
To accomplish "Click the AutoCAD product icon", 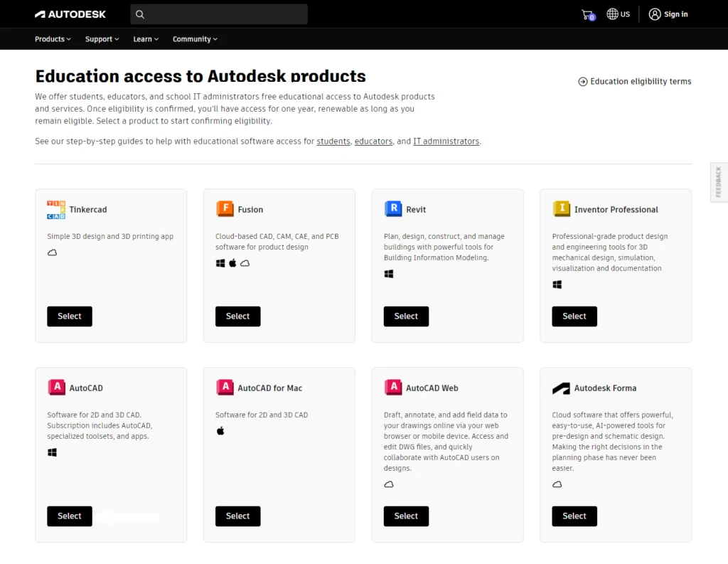I will 57,387.
